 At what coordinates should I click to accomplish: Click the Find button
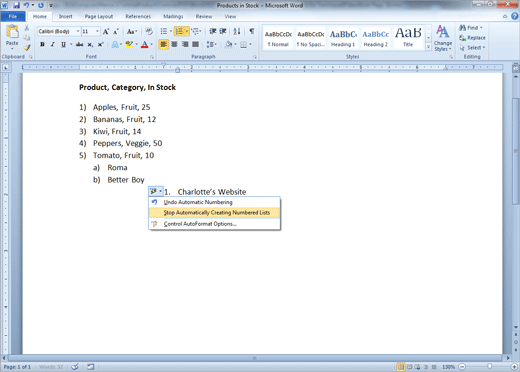pos(471,28)
